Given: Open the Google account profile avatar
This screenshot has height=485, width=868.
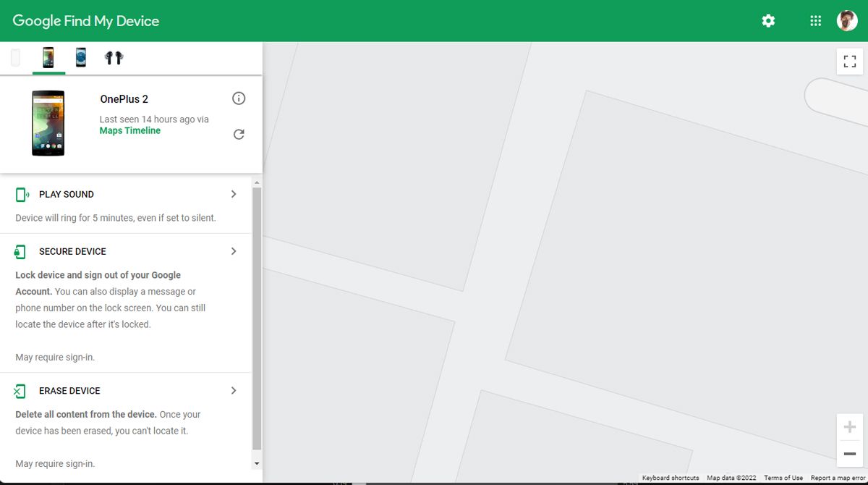Looking at the screenshot, I should [847, 21].
